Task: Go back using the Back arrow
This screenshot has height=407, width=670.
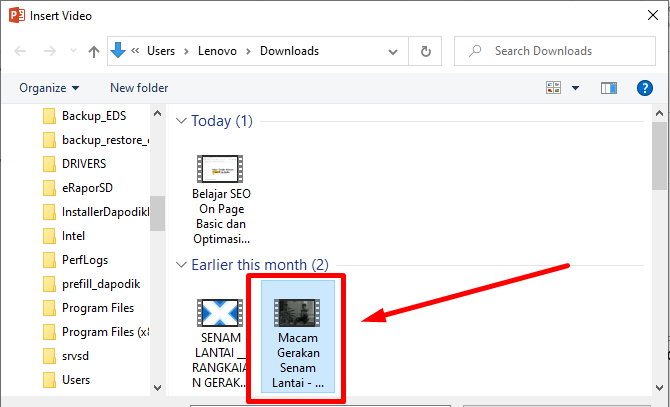Action: 20,51
